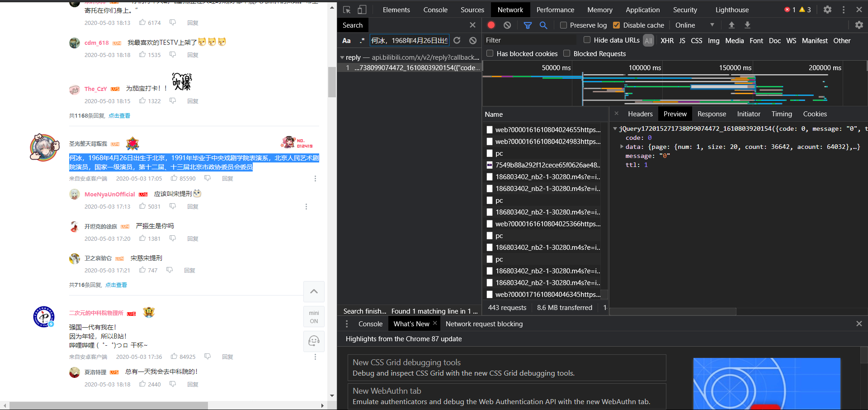This screenshot has width=868, height=410.
Task: Switch drawer to Network request blocking
Action: (484, 324)
